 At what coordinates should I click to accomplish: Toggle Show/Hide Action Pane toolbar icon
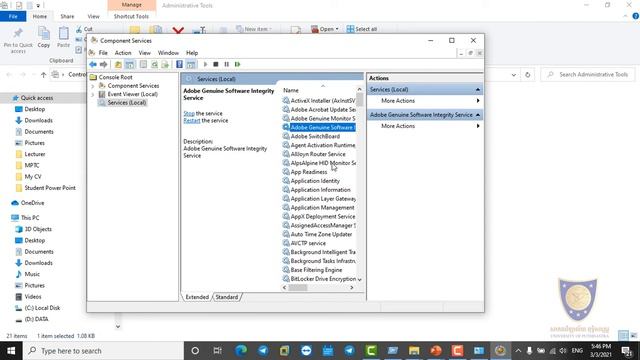click(x=191, y=64)
